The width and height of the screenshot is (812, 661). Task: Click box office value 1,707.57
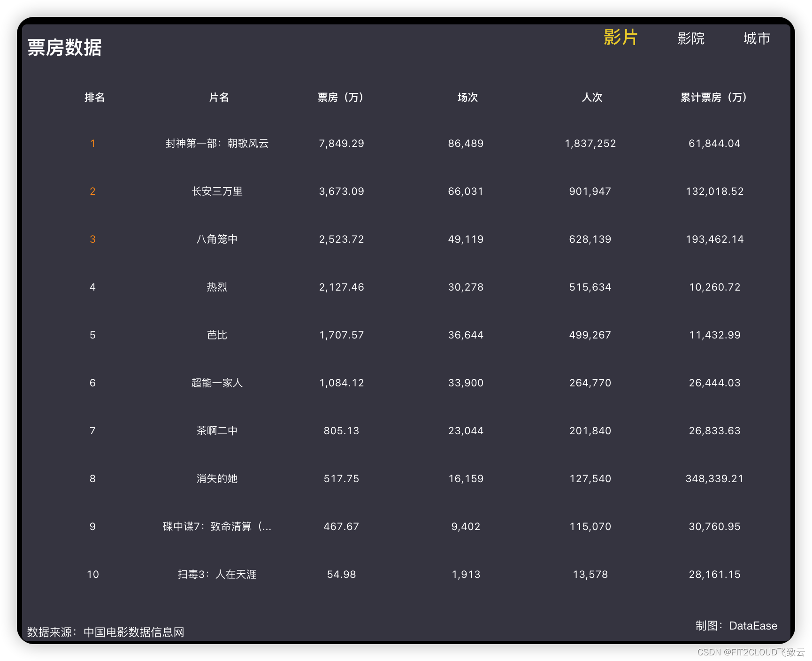[341, 335]
